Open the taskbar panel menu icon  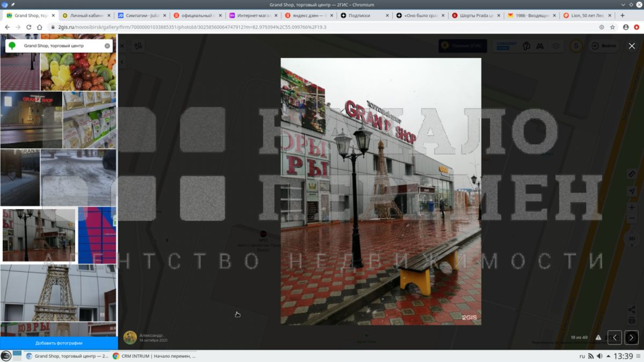pos(638,356)
